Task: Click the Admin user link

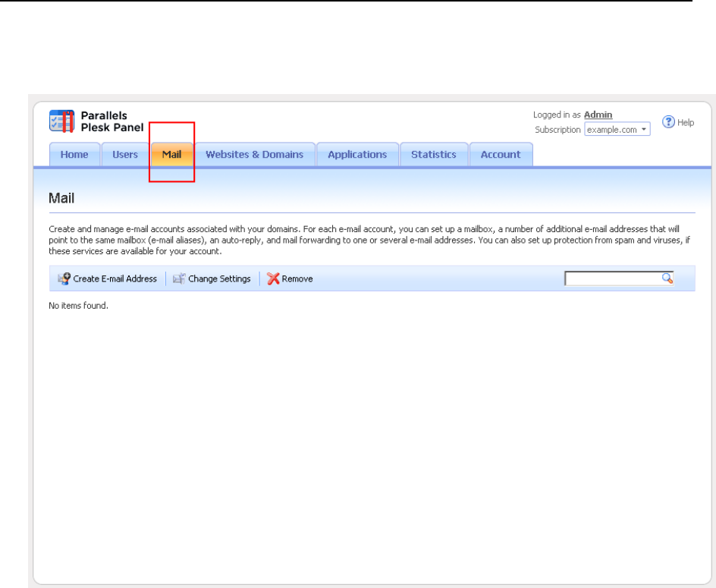Action: (x=598, y=115)
